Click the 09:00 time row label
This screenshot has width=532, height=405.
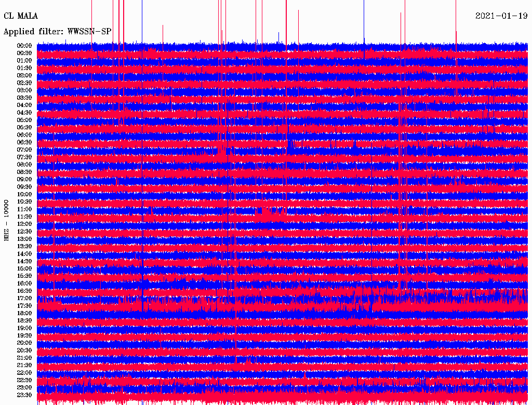point(24,180)
